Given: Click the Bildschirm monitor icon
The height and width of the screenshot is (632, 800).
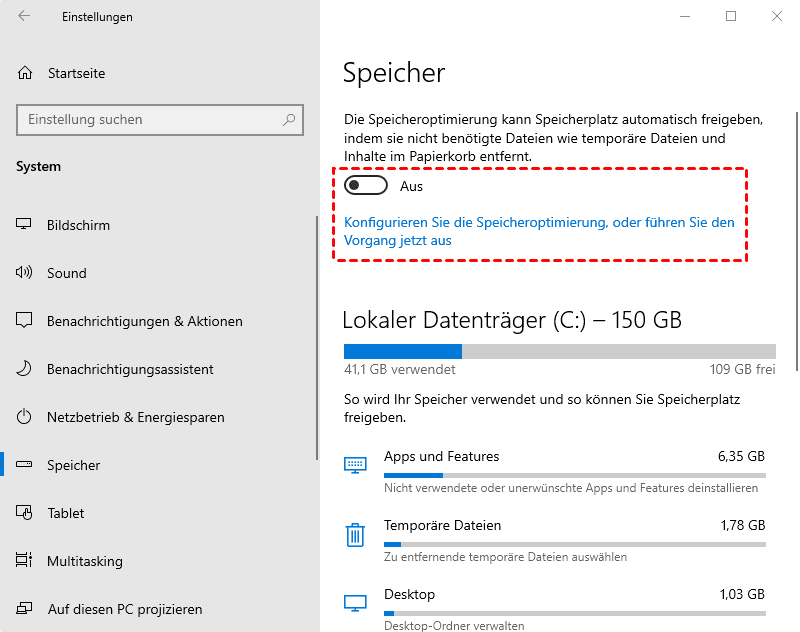Looking at the screenshot, I should click(x=25, y=225).
